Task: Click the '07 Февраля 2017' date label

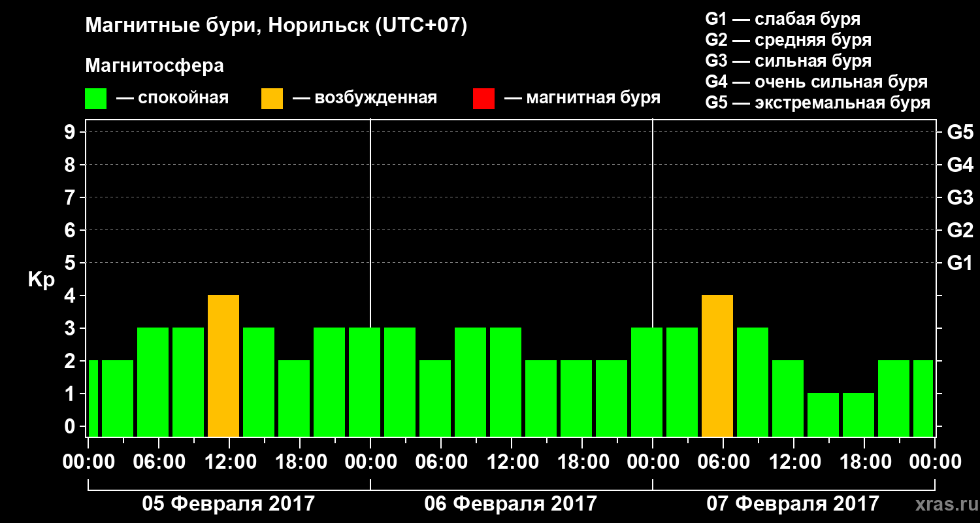Action: tap(793, 504)
